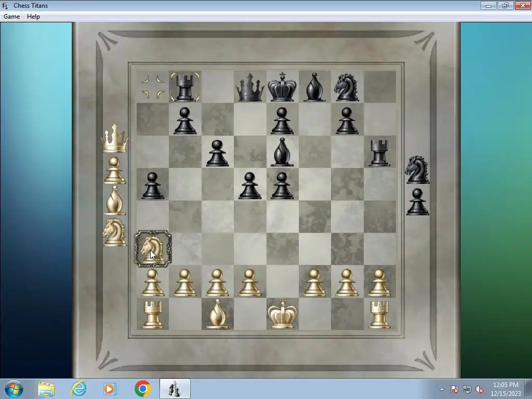The height and width of the screenshot is (399, 532).
Task: Select the white pawn on c2
Action: coord(217,283)
